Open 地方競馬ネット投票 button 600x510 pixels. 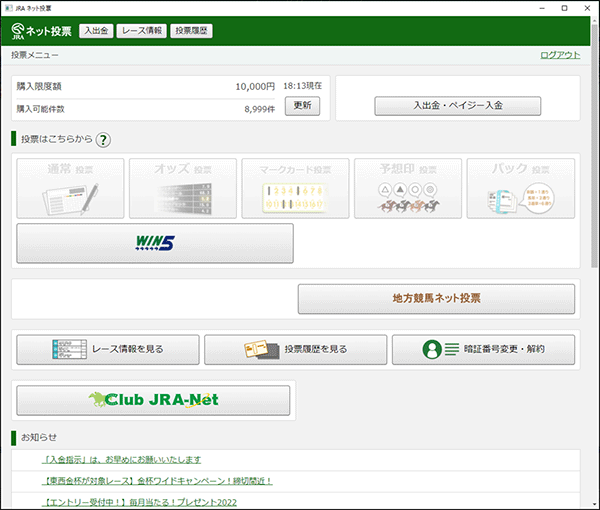[x=436, y=299]
